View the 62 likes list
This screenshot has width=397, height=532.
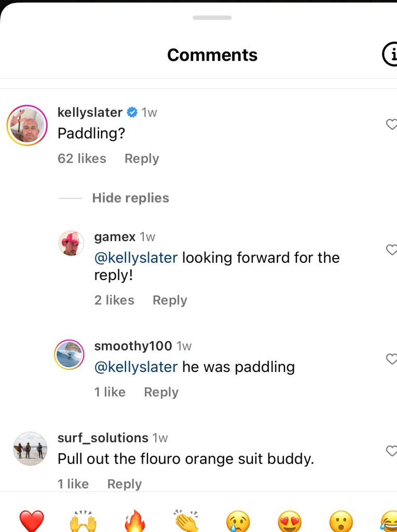[82, 158]
